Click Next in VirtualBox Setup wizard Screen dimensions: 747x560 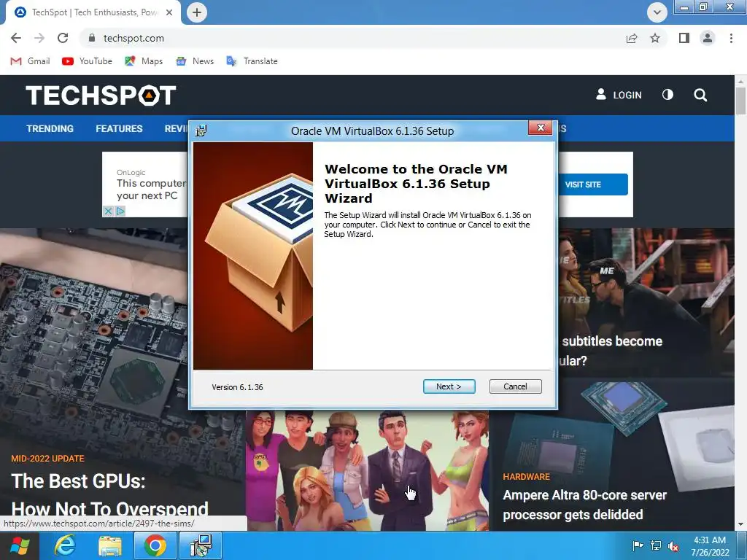tap(449, 386)
